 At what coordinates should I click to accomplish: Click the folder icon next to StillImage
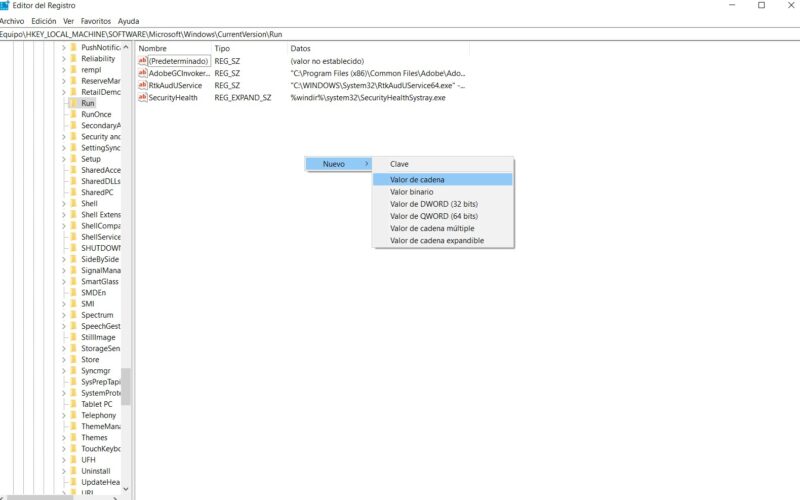[73, 337]
